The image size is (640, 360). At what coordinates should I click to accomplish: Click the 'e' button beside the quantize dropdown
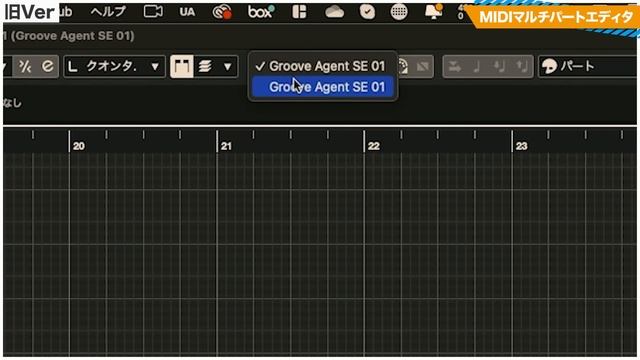[48, 66]
